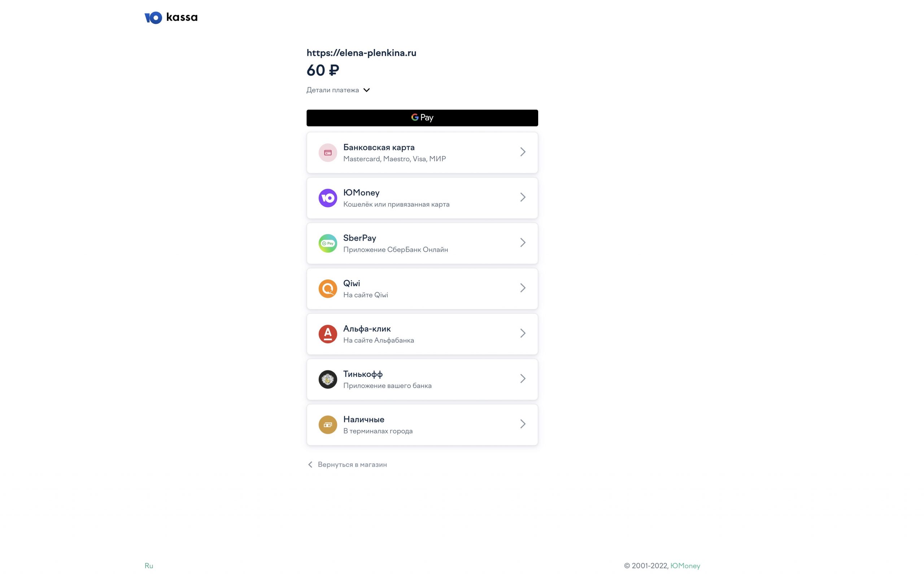Open the Наличные row chevron arrow
The image size is (924, 577).
coord(523,424)
